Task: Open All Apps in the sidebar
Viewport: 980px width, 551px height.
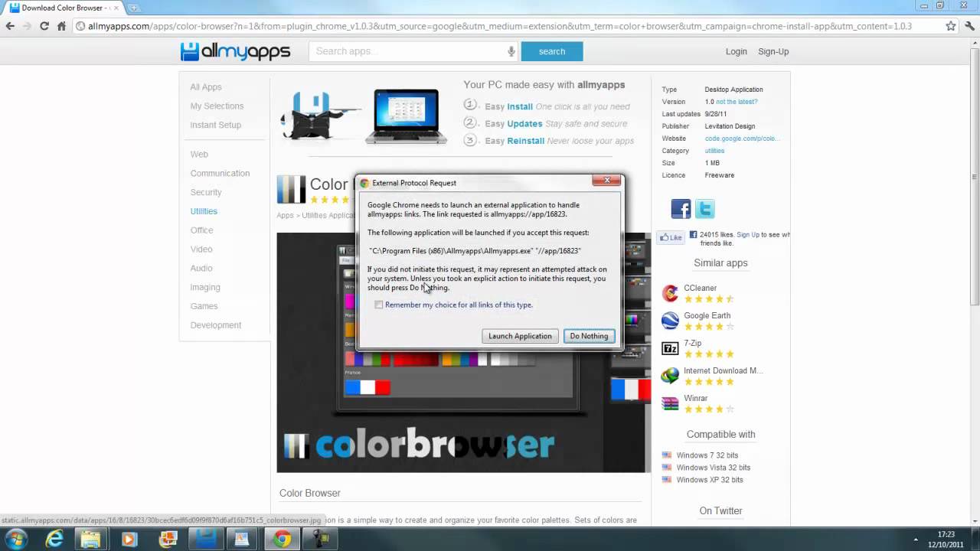Action: (206, 87)
